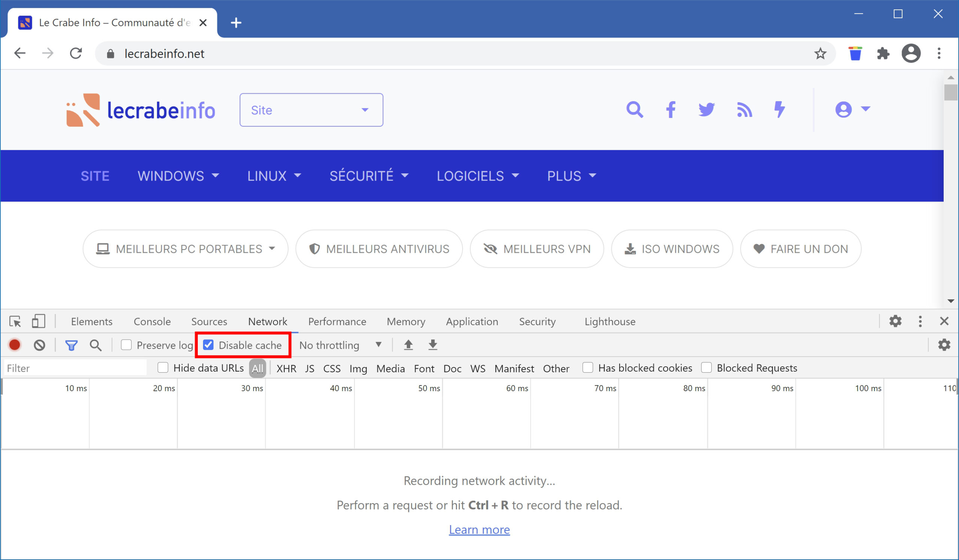
Task: Open Network settings gear icon
Action: click(944, 345)
